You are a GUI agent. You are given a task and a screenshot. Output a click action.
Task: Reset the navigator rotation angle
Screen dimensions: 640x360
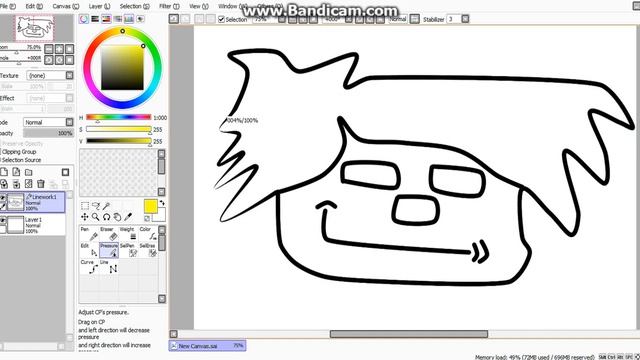point(70,60)
